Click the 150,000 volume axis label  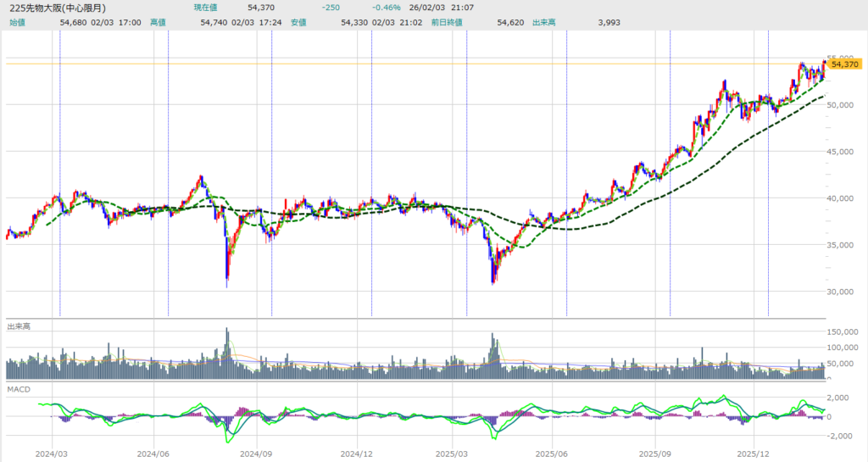pyautogui.click(x=847, y=332)
